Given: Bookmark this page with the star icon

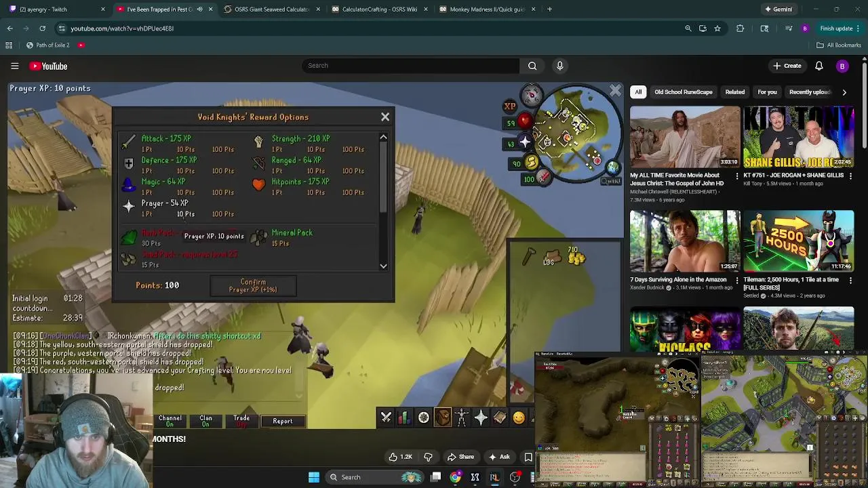Looking at the screenshot, I should click(717, 28).
